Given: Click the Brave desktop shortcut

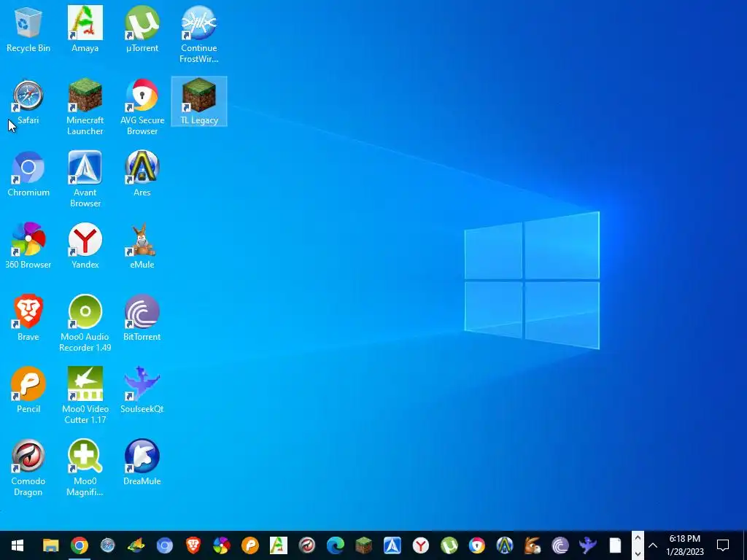Looking at the screenshot, I should click(28, 319).
